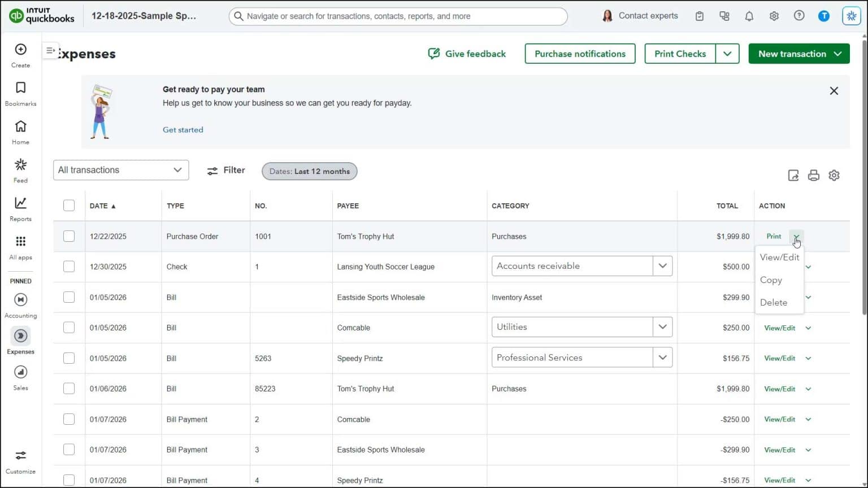
Task: Open the Get started link for payroll setup
Action: [183, 129]
